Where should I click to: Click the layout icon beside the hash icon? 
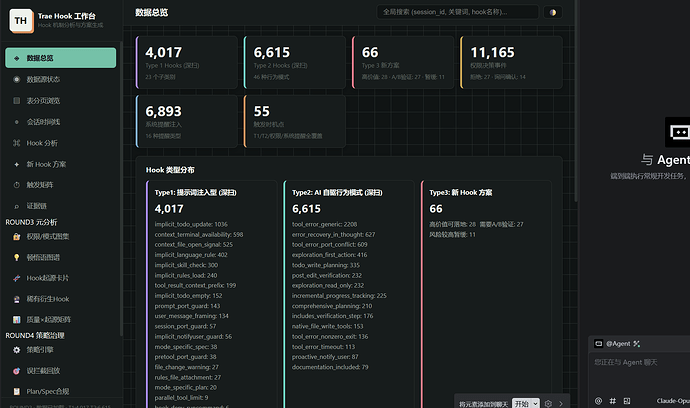pyautogui.click(x=627, y=401)
